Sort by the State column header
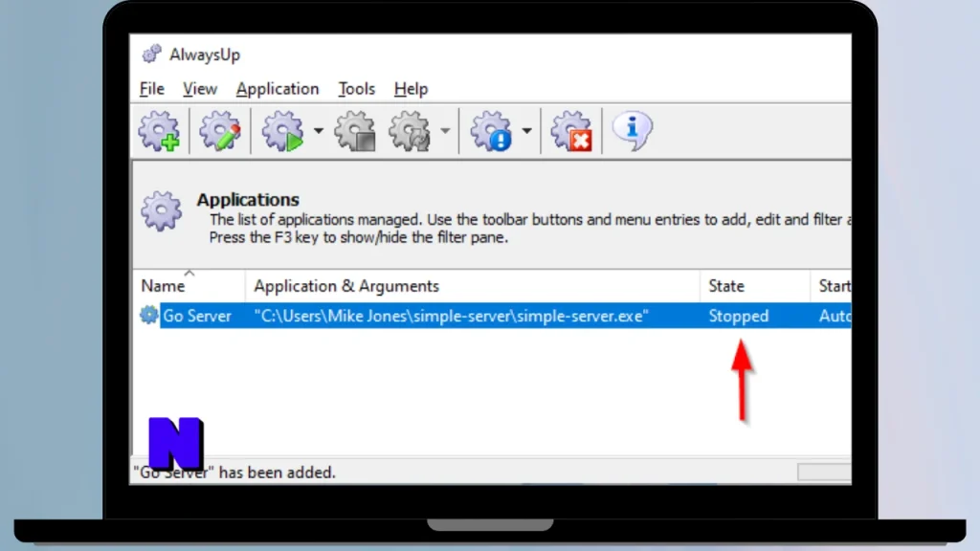This screenshot has width=980, height=551. (x=755, y=285)
